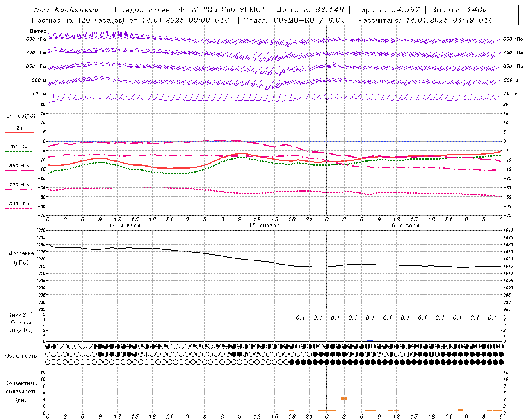The image size is (525, 420).
Task: Click the Широта: 54.997 value
Action: pos(387,10)
